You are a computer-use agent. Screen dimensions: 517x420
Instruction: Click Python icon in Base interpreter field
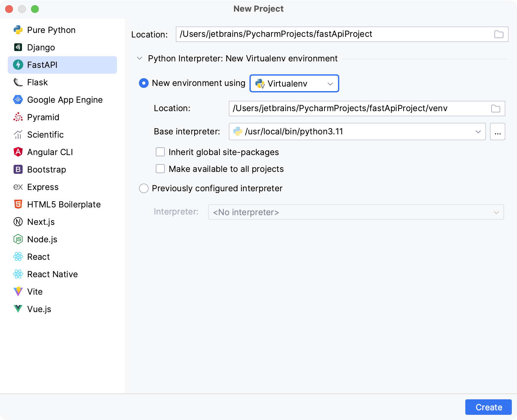(x=238, y=131)
